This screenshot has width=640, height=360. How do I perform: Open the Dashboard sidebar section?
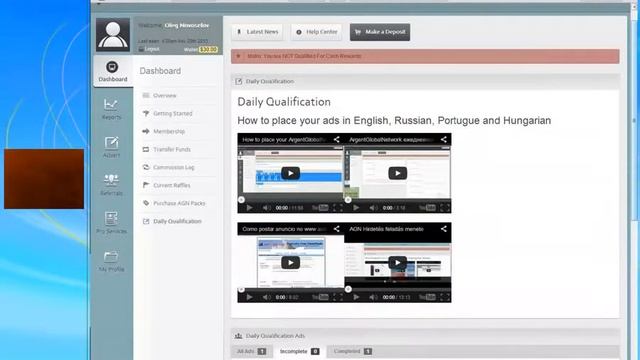point(113,71)
